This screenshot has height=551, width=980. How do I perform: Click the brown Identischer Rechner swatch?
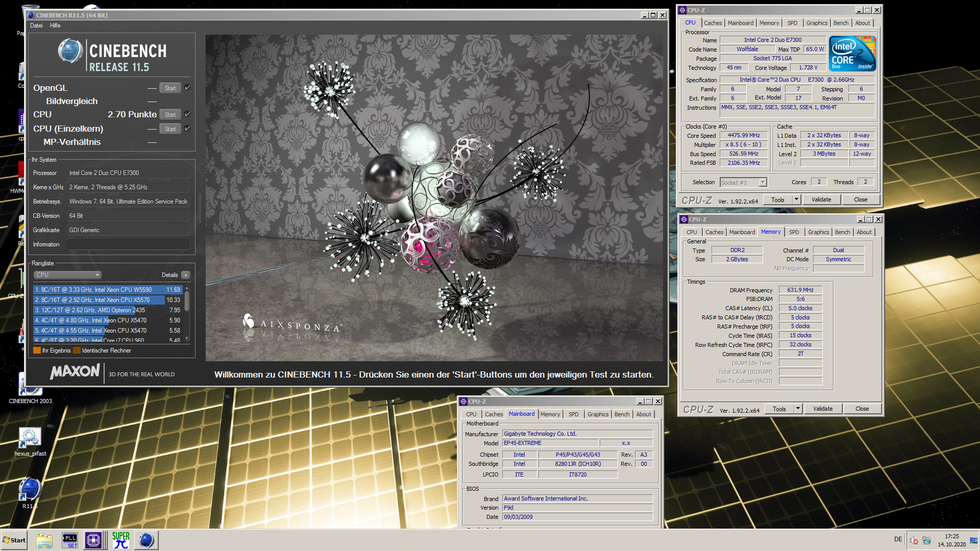coord(77,350)
